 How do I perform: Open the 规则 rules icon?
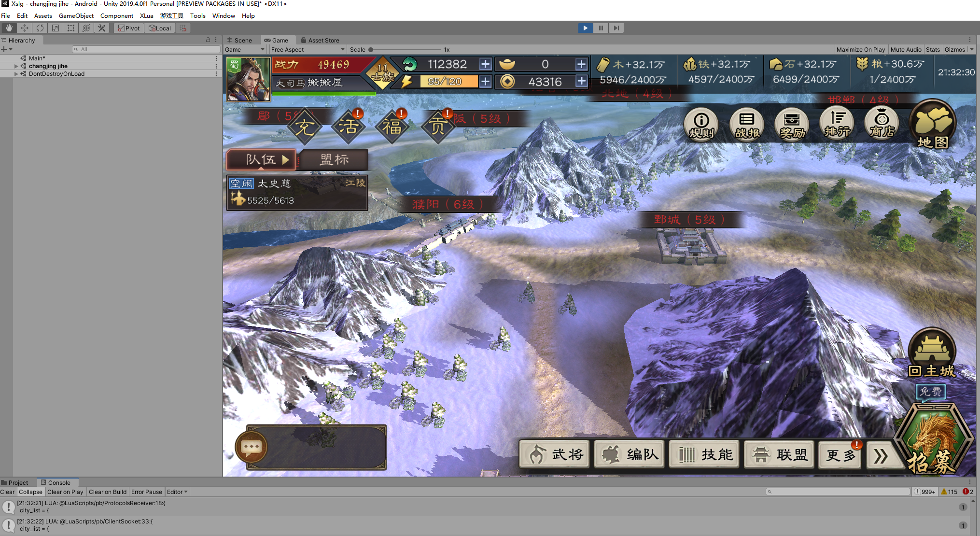[701, 124]
